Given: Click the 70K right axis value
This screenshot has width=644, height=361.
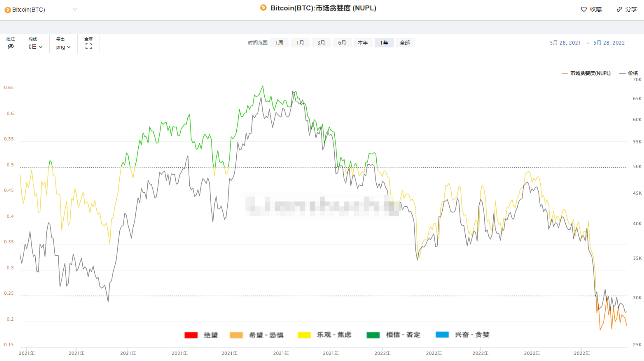Looking at the screenshot, I should (x=637, y=80).
